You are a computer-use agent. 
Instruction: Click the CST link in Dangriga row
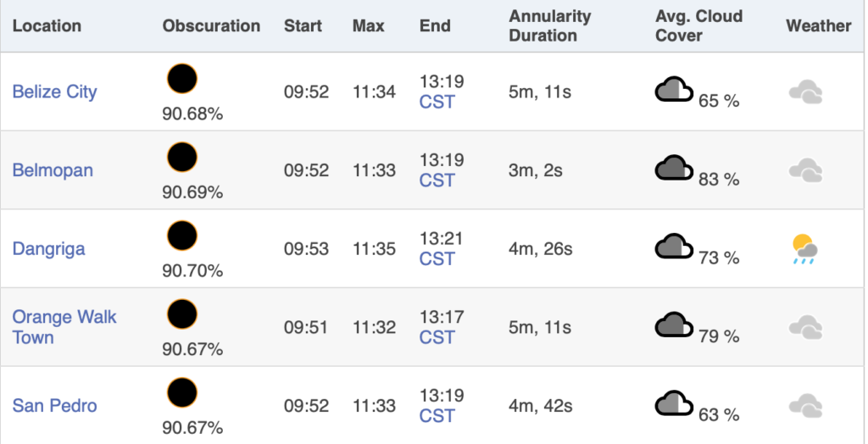click(437, 259)
